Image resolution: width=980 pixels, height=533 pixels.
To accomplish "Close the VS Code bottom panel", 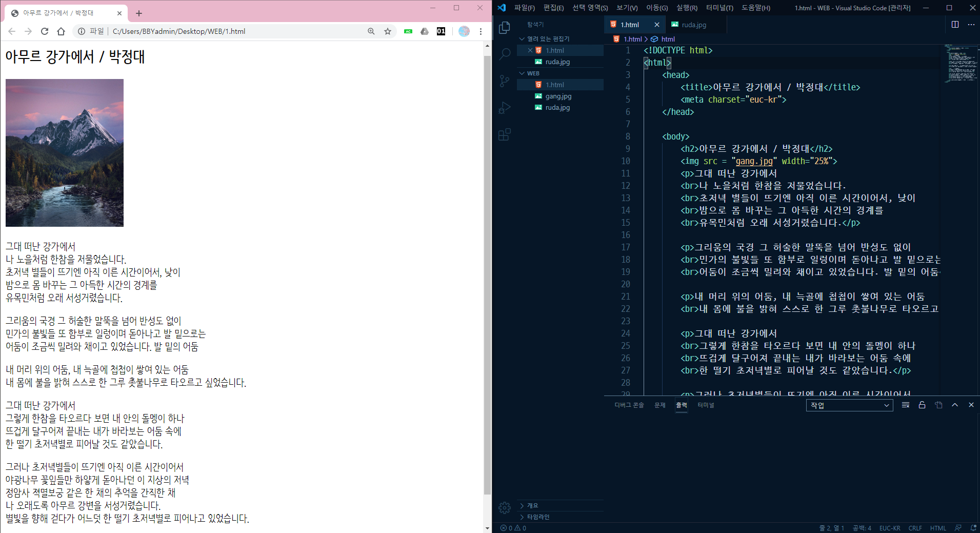I will tap(971, 405).
